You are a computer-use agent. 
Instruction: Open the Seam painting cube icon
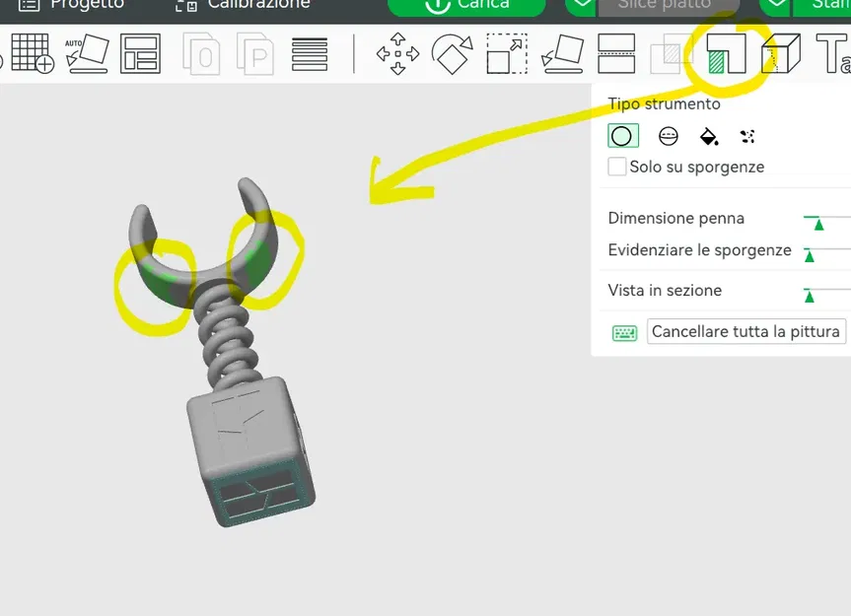tap(780, 53)
